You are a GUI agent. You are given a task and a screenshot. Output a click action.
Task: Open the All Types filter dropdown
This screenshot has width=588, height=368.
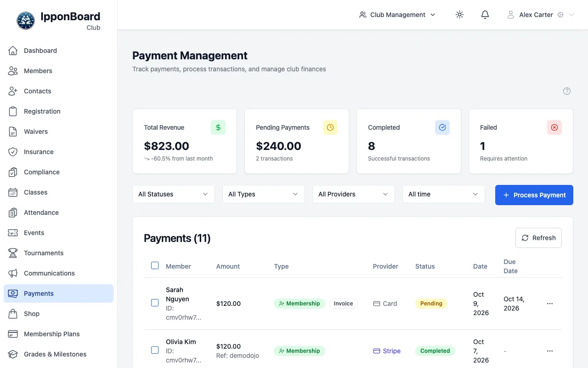click(264, 194)
